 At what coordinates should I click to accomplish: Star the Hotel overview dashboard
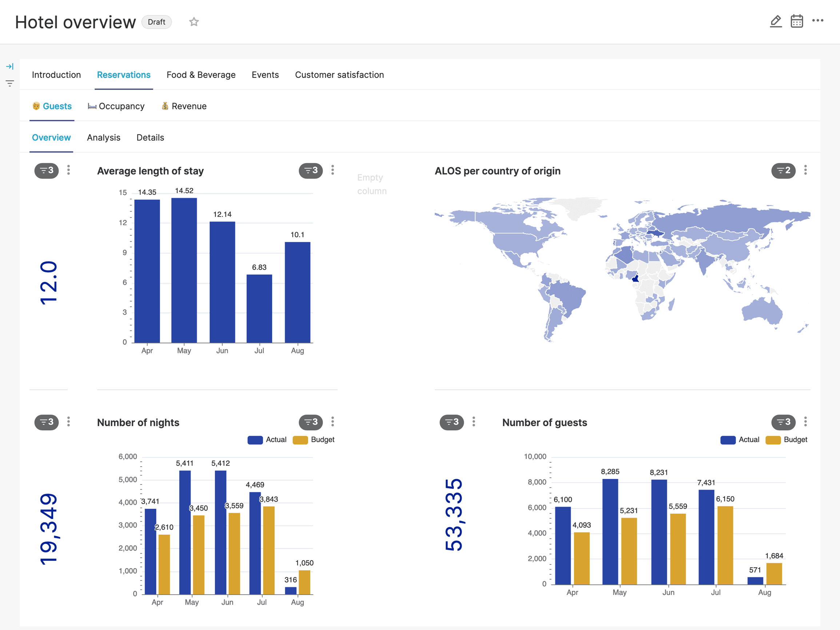[x=194, y=22]
